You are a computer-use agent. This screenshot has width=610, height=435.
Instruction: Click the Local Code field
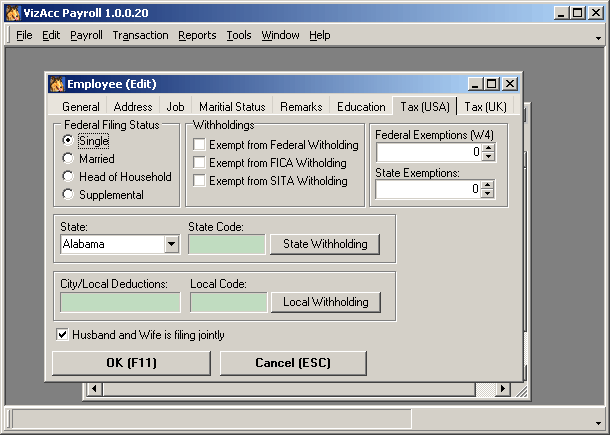[x=229, y=302]
